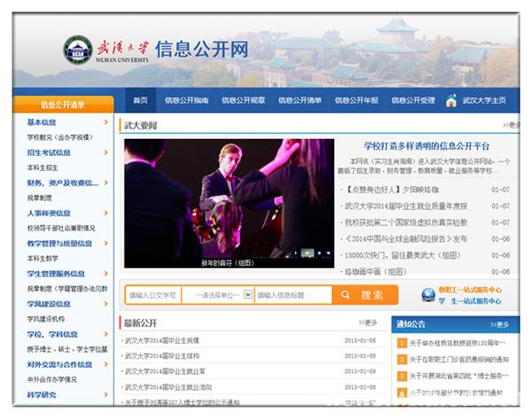
Task: Open the 信息公开指南 navigation menu item
Action: click(187, 101)
